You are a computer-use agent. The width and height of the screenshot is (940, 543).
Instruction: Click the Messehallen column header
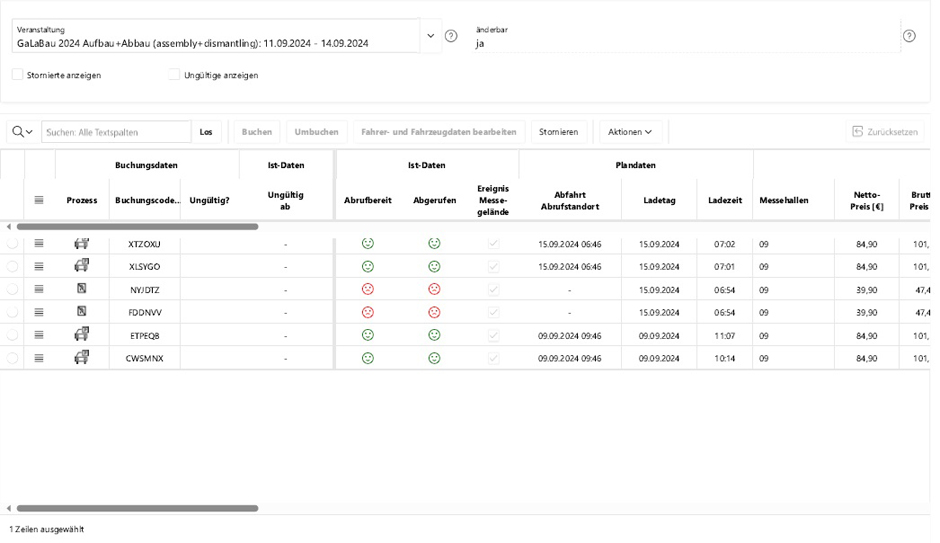(x=784, y=200)
